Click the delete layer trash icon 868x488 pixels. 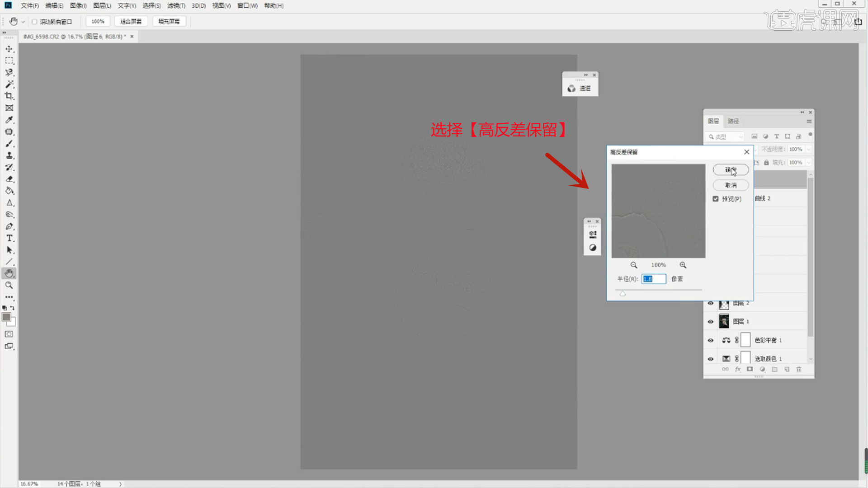799,369
